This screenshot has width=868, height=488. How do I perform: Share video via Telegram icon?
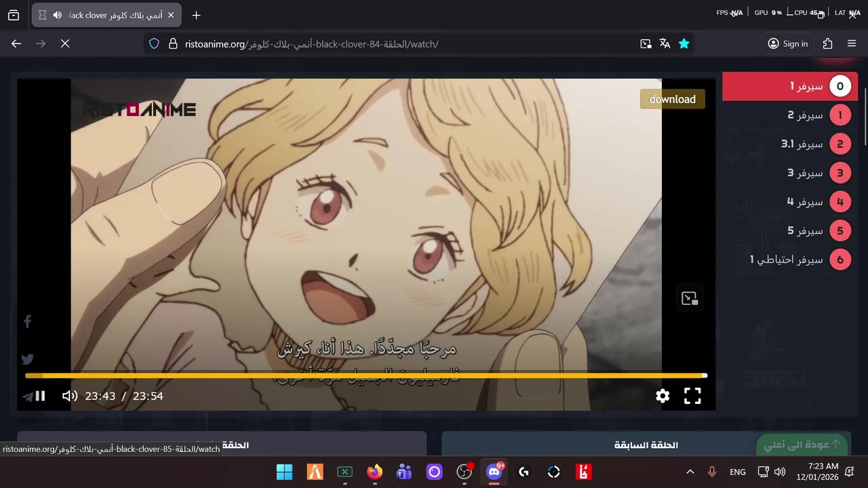pyautogui.click(x=27, y=396)
